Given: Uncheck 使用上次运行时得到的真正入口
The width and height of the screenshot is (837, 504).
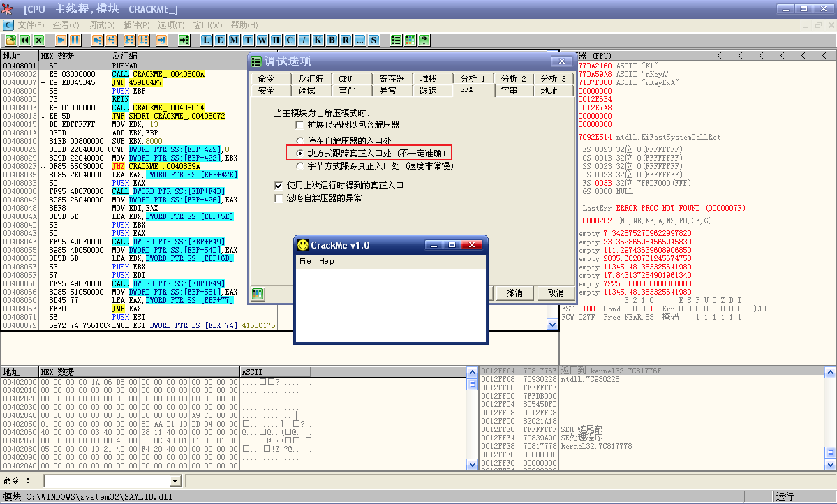Looking at the screenshot, I should (x=279, y=185).
